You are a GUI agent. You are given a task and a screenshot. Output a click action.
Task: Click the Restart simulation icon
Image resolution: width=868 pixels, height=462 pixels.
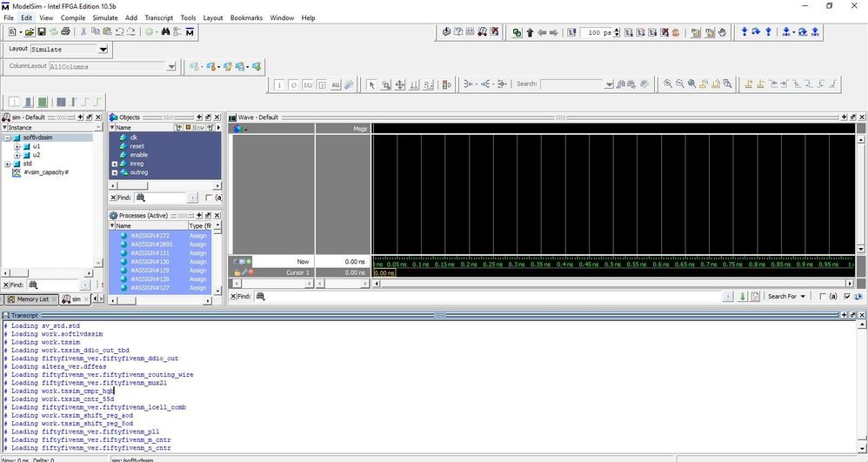(x=571, y=32)
